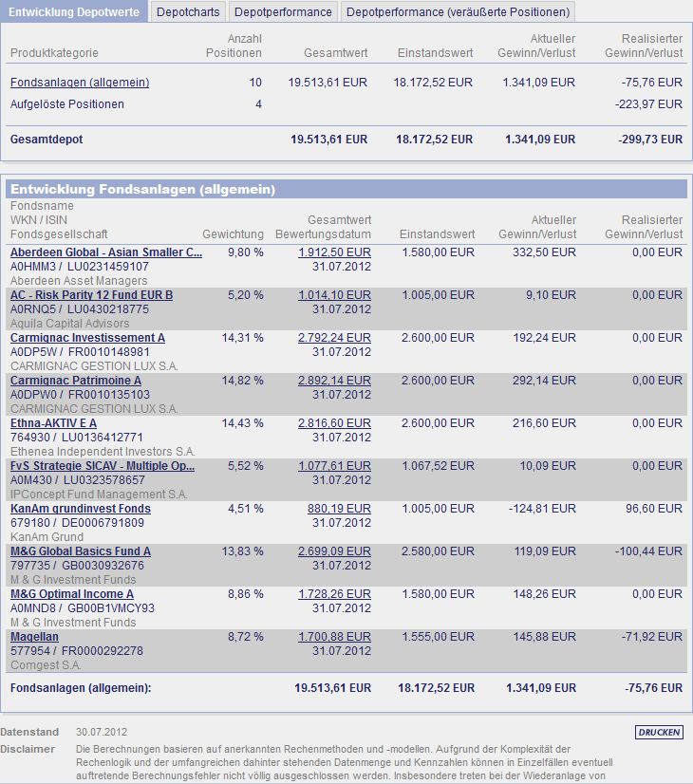This screenshot has width=693, height=784.
Task: Select the Ethna-AKTIV E A fund
Action: 53,423
